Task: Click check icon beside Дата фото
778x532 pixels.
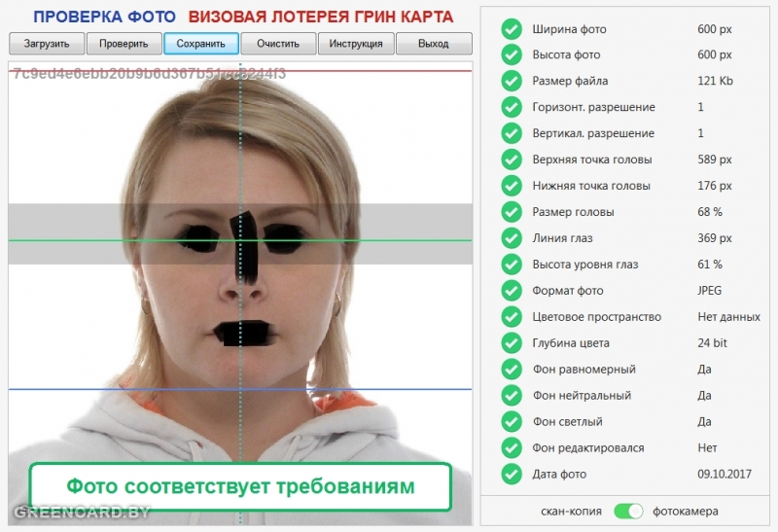Action: [512, 475]
